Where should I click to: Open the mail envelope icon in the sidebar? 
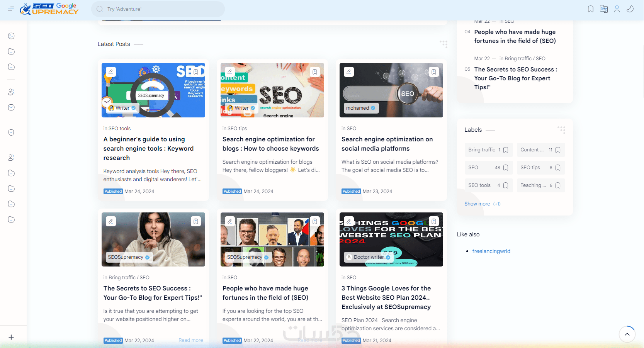11,107
